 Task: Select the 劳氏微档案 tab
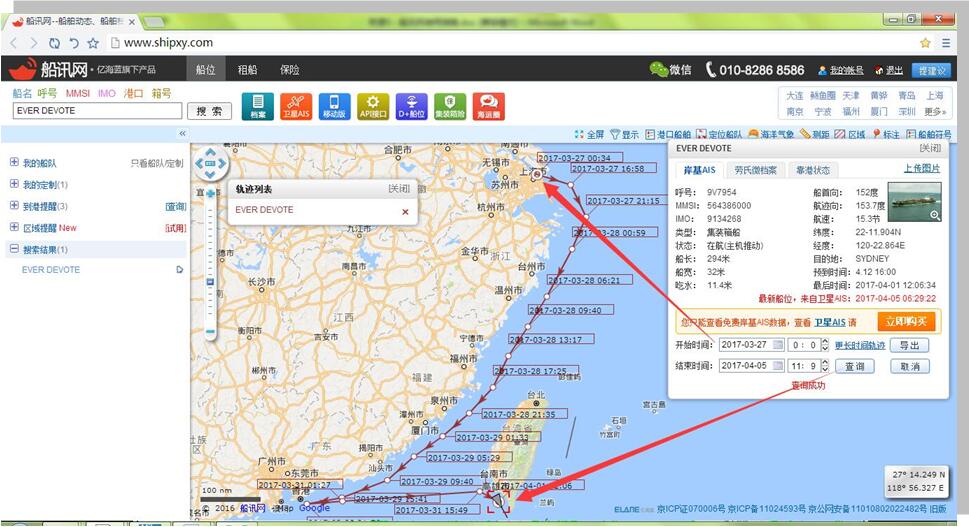pyautogui.click(x=755, y=170)
